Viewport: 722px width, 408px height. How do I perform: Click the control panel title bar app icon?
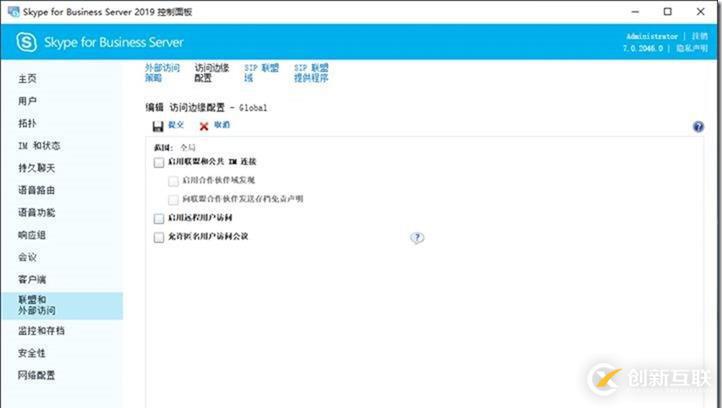(14, 12)
